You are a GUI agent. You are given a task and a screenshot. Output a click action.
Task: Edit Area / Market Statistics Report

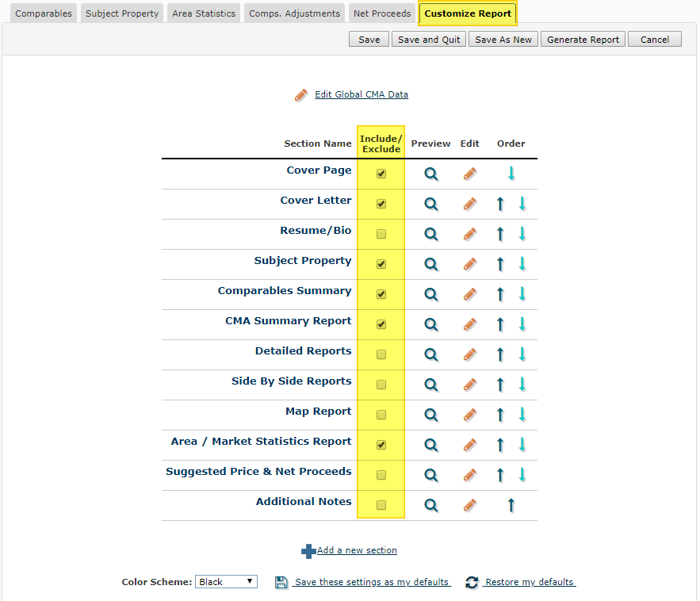(x=469, y=445)
